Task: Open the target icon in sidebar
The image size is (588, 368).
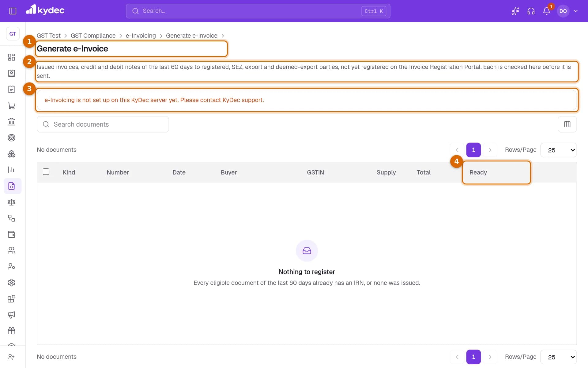Action: click(x=11, y=138)
